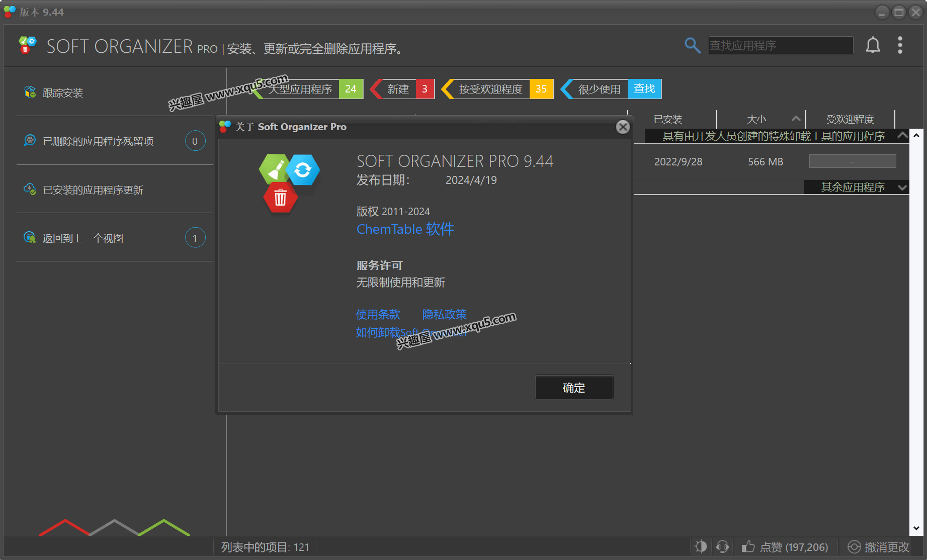Open 跟踪安装 in the sidebar

[x=115, y=92]
